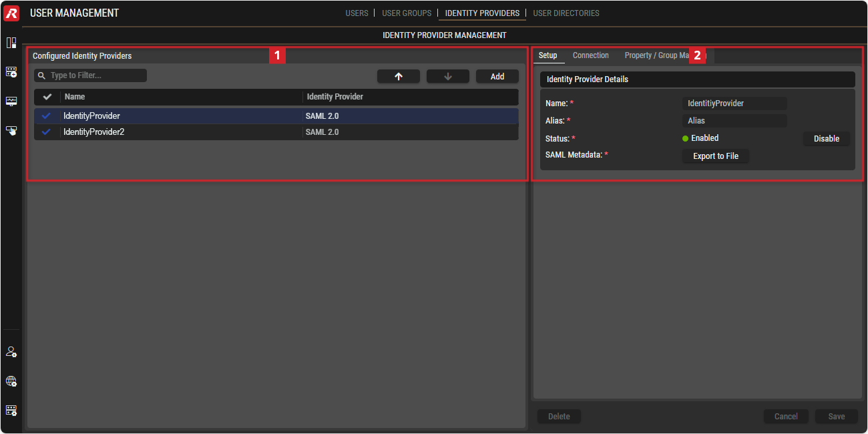Click the Configured Identity Providers heading

[82, 56]
